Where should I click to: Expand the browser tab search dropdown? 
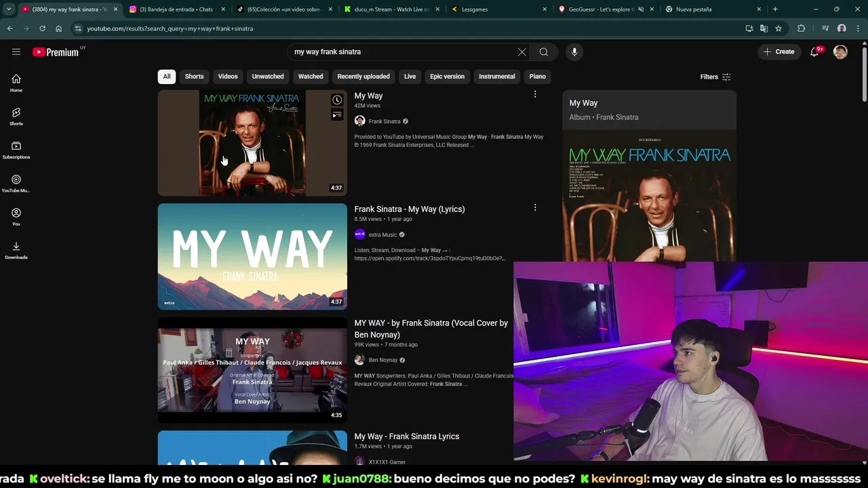[x=9, y=9]
